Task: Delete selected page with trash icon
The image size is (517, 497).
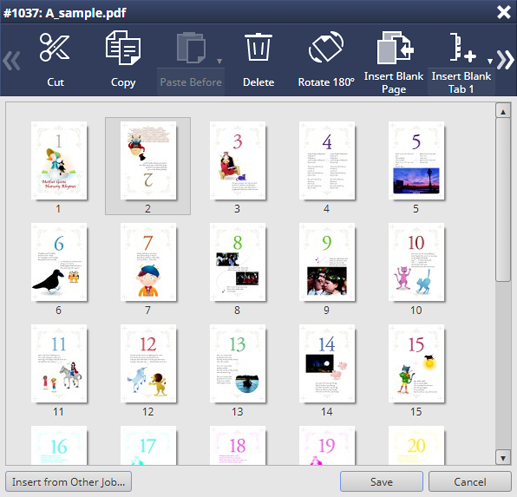Action: pos(258,47)
